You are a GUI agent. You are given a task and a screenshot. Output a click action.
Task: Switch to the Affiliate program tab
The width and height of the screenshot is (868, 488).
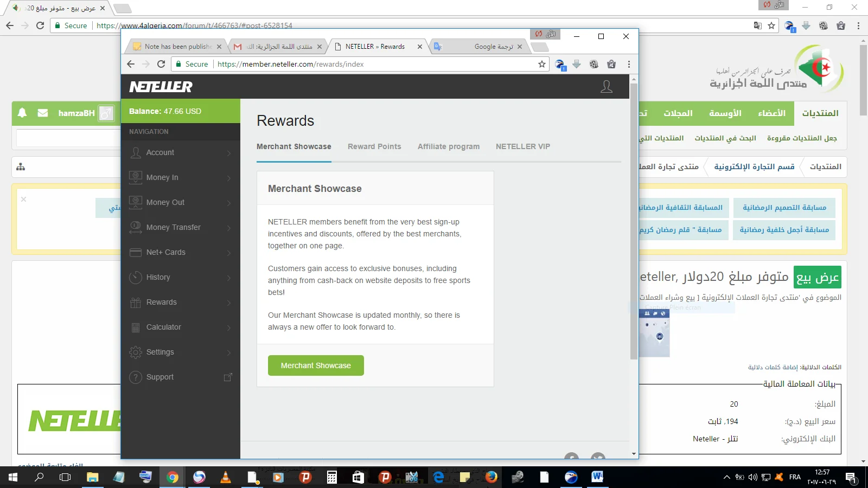449,146
